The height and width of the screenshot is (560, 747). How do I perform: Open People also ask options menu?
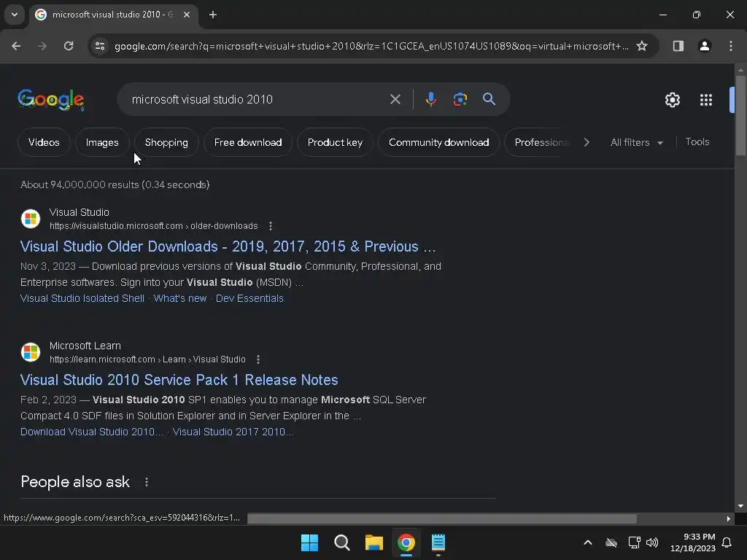147,482
